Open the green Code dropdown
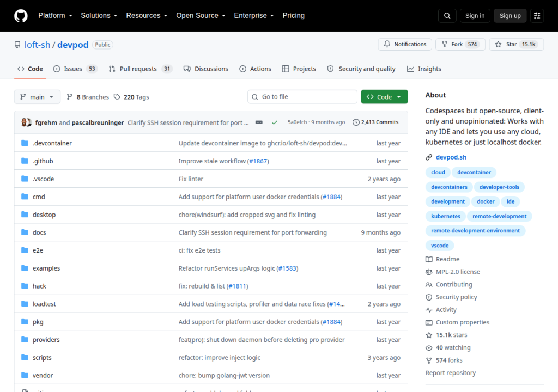This screenshot has height=392, width=558. point(384,97)
